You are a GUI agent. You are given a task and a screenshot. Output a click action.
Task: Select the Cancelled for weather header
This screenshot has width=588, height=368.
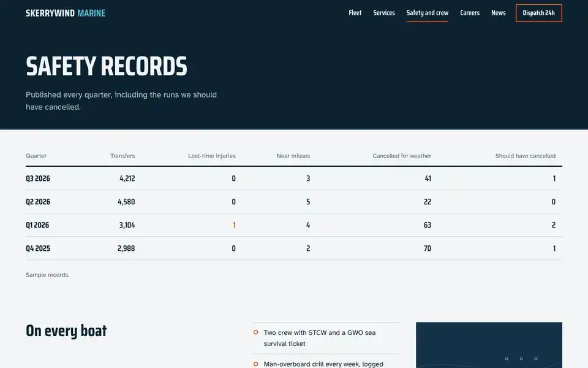tap(402, 156)
